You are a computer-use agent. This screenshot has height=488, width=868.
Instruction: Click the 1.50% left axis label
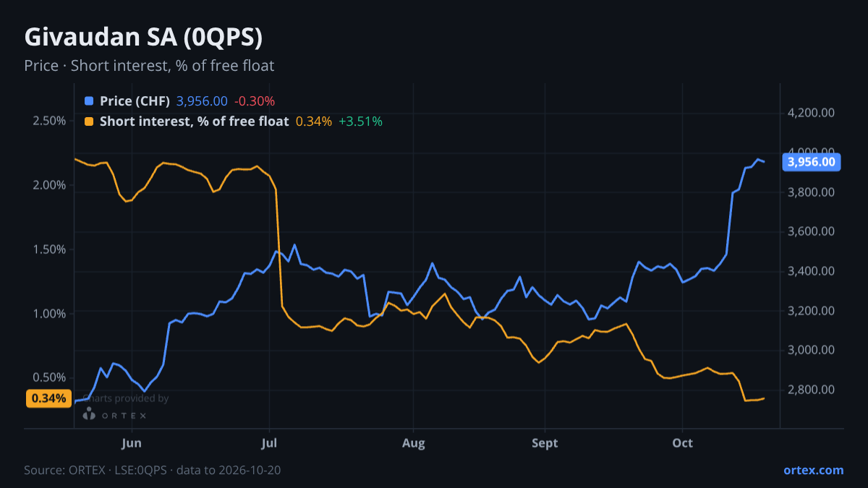[49, 249]
